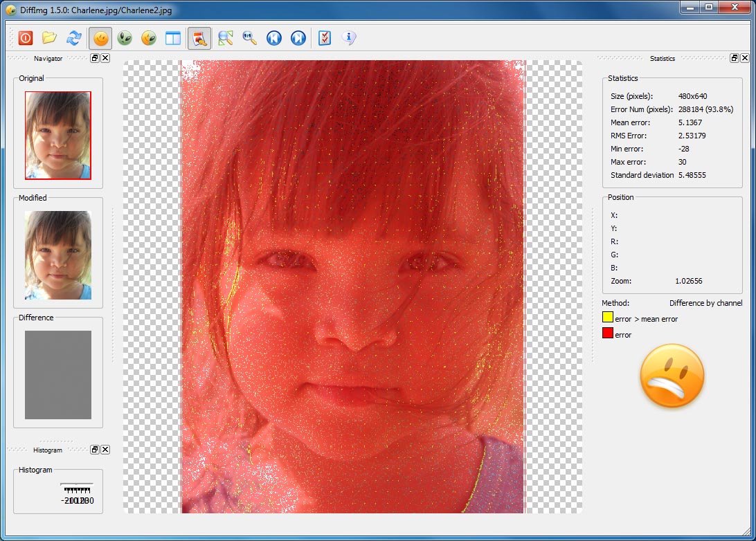Close the Navigator panel

[105, 59]
